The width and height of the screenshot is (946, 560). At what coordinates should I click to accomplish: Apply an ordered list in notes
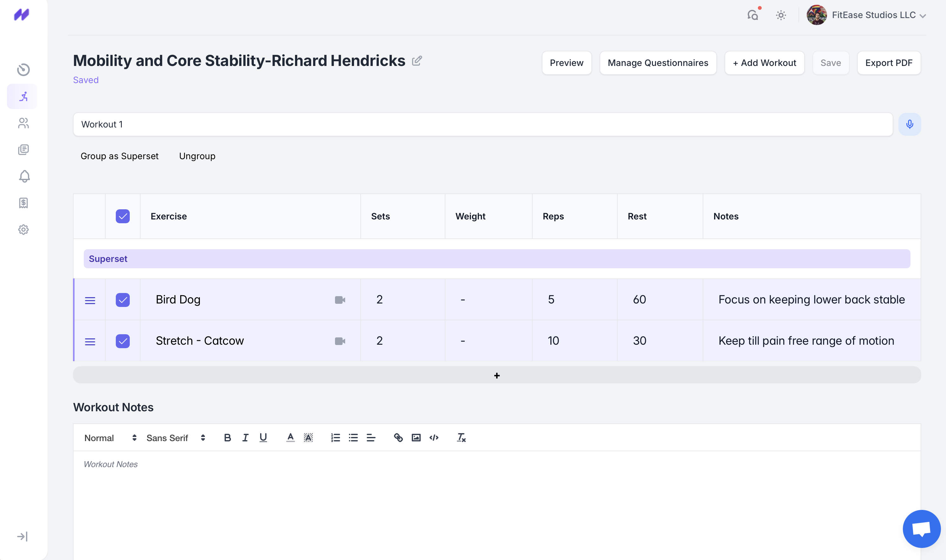tap(335, 438)
